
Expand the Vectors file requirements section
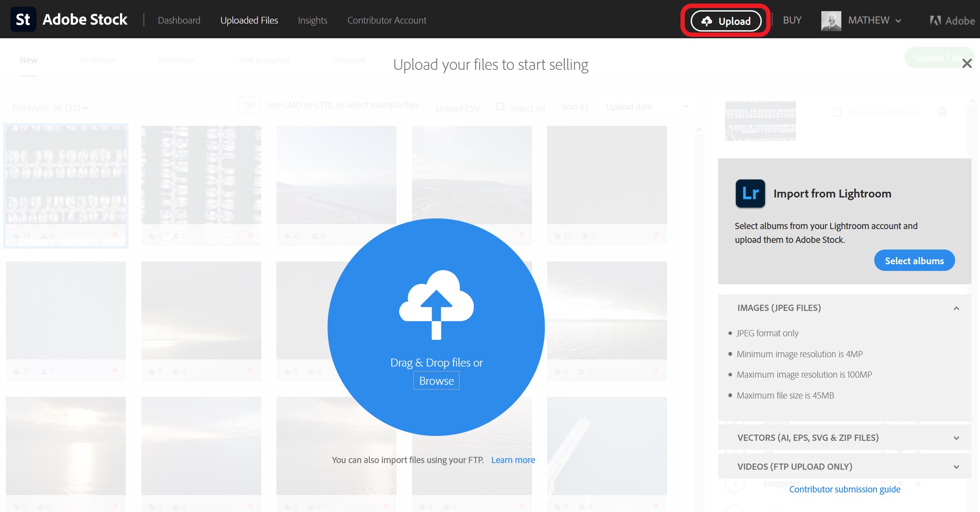click(956, 438)
